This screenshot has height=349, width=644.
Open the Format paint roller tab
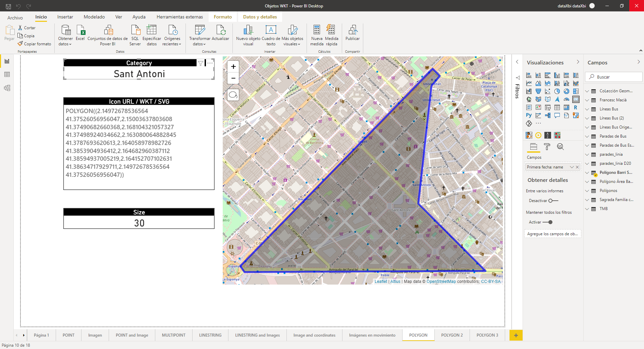[x=547, y=147]
